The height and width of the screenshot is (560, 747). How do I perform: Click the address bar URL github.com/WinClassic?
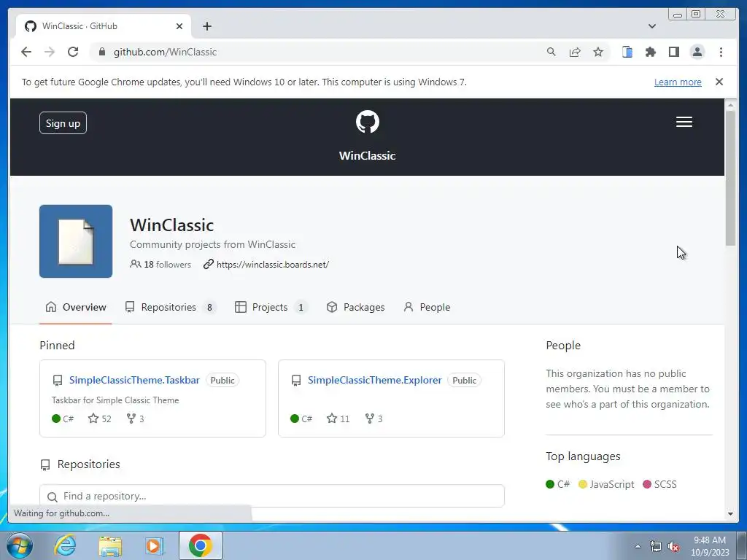pos(165,52)
